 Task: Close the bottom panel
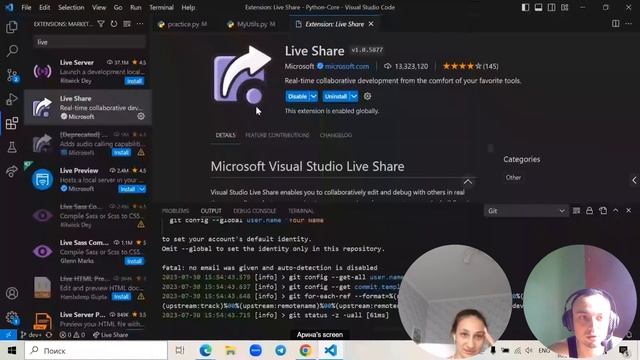tap(629, 211)
